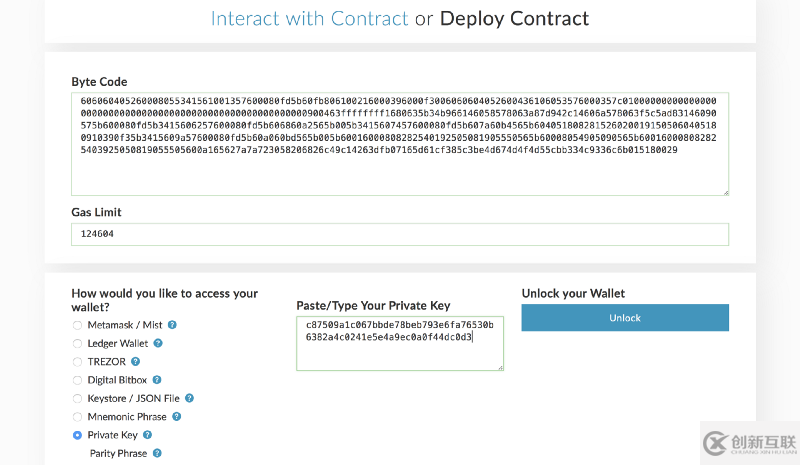
Task: Select Keystore / JSON File option
Action: (77, 399)
